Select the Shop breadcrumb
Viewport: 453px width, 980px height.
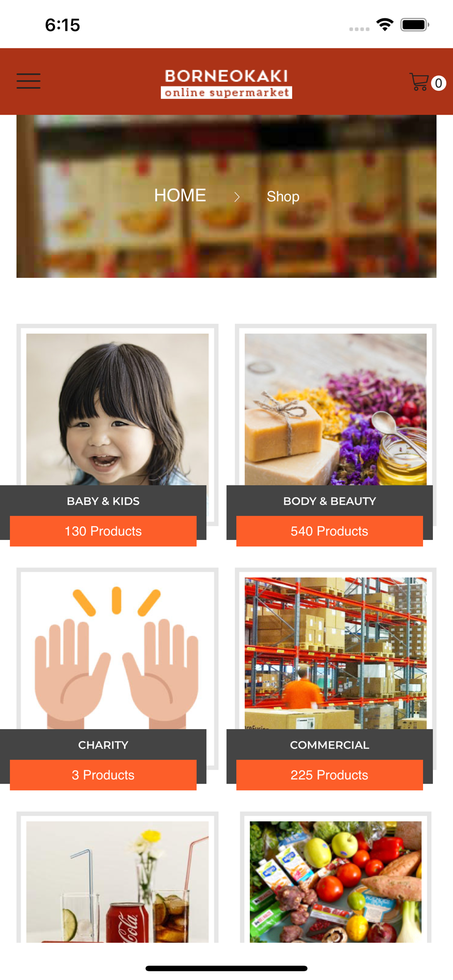[x=283, y=196]
